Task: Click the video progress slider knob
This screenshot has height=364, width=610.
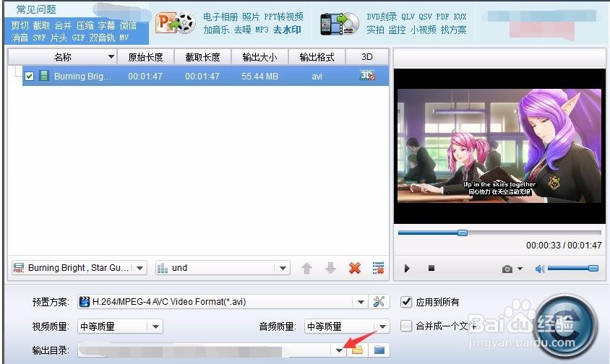Action: (x=462, y=233)
